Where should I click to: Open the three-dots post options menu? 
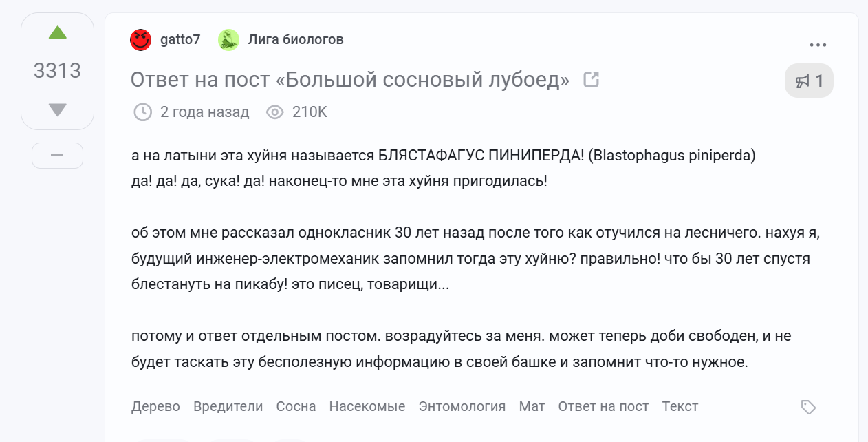pyautogui.click(x=818, y=45)
